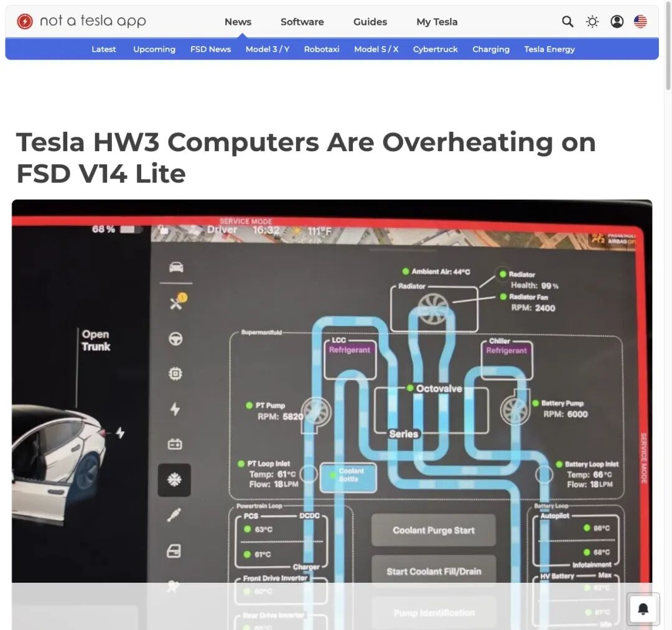Open the user account icon

tap(617, 21)
